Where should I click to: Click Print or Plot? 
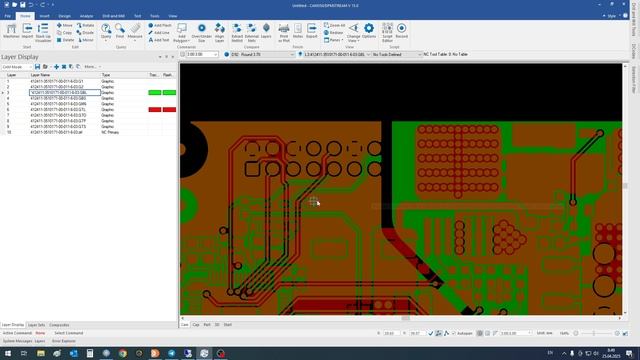click(x=284, y=33)
